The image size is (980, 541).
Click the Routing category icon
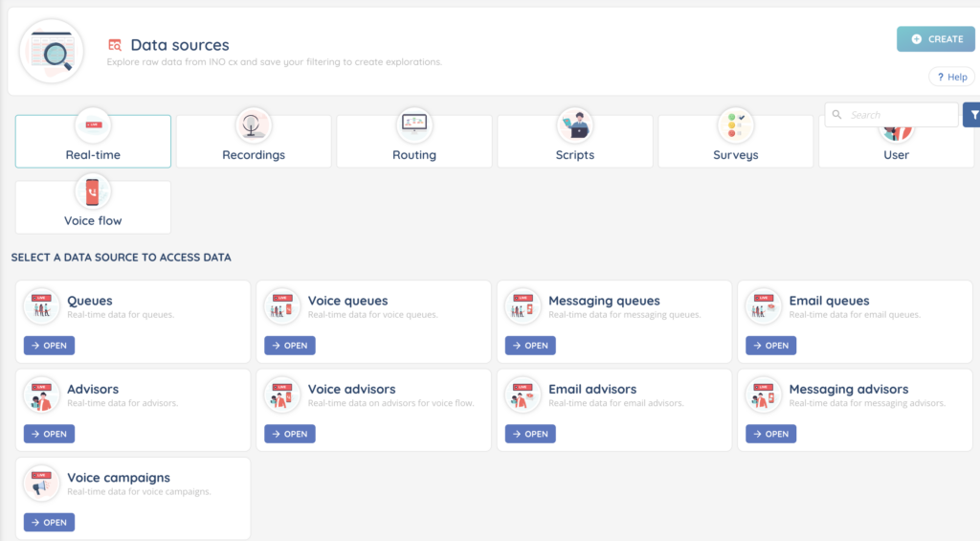click(414, 124)
